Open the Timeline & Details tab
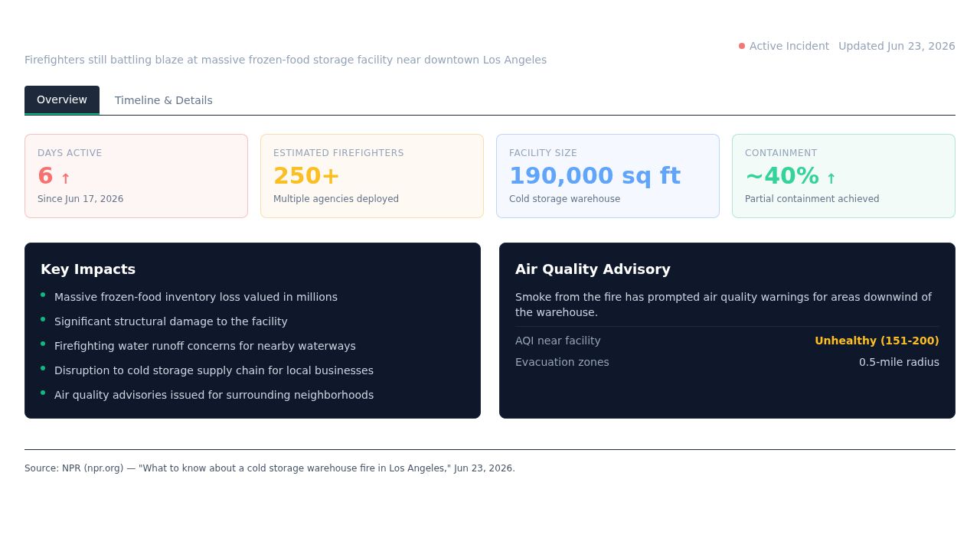The width and height of the screenshot is (980, 551). pyautogui.click(x=164, y=100)
